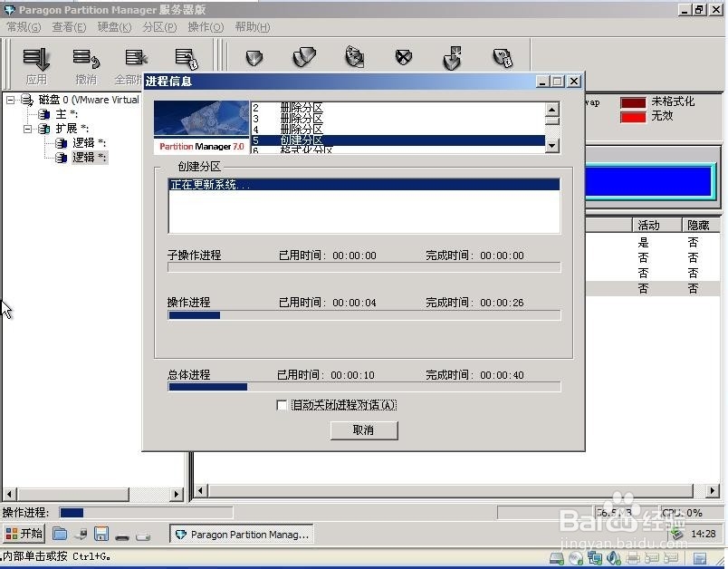Image resolution: width=728 pixels, height=569 pixels.
Task: Click right arrow of main panel horizontal scrollbar
Action: (x=713, y=490)
